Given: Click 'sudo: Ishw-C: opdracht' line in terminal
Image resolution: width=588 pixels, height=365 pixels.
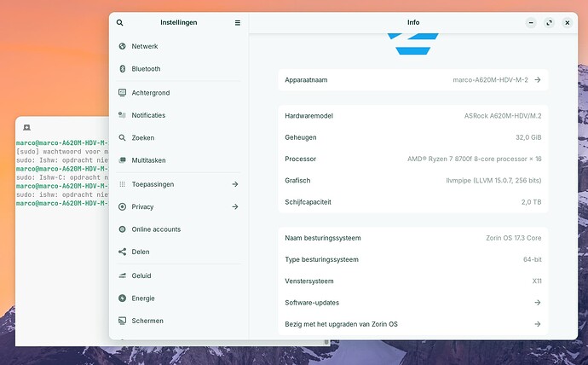Looking at the screenshot, I should point(62,177).
